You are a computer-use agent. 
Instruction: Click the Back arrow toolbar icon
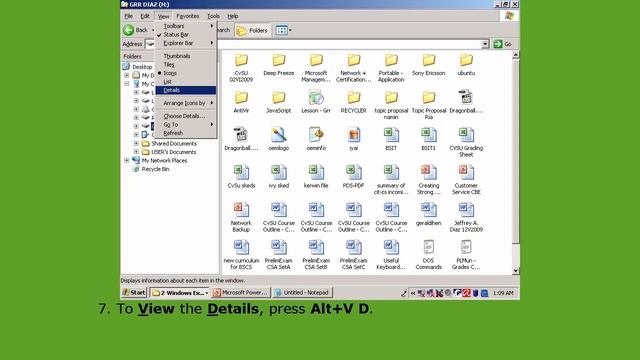(x=129, y=30)
